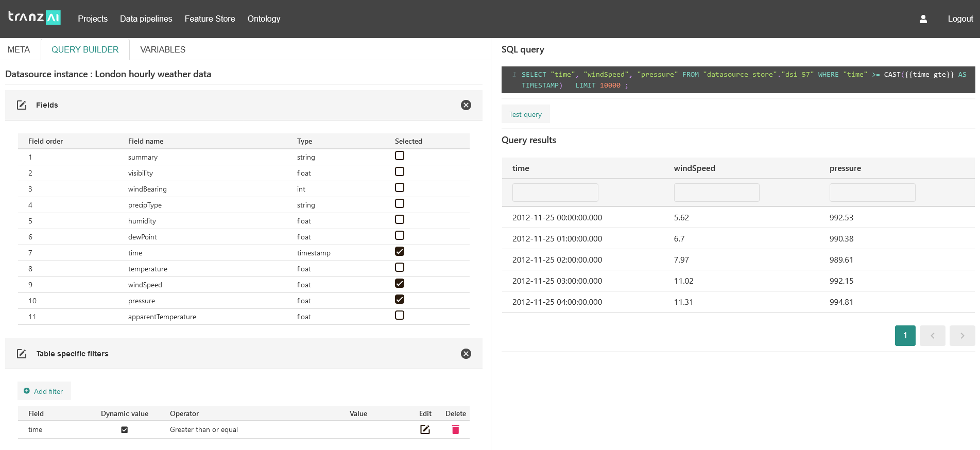Open the Data pipelines menu
The width and height of the screenshot is (980, 450).
pos(146,19)
